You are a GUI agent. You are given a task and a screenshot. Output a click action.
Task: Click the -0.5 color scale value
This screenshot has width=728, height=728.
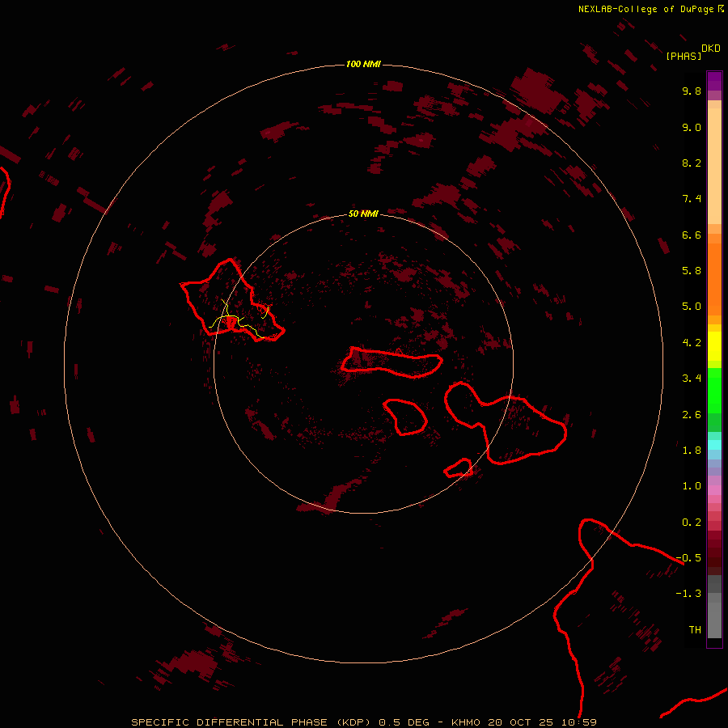[x=688, y=558]
